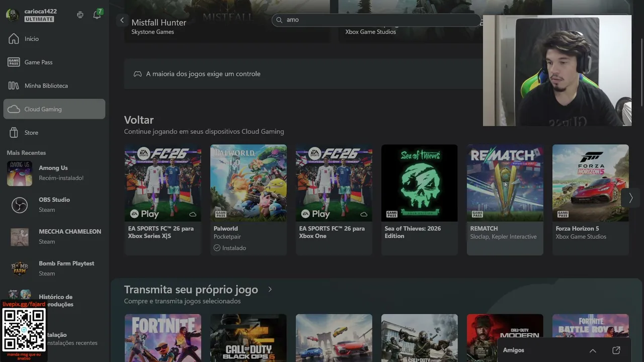Open the Game Pass sidebar section
644x362 pixels.
[x=54, y=62]
